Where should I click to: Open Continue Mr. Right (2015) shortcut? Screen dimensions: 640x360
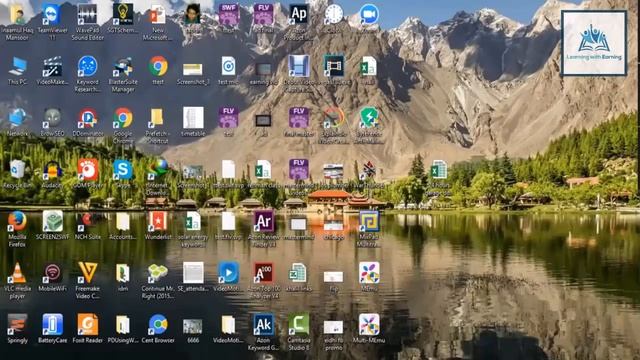click(158, 273)
